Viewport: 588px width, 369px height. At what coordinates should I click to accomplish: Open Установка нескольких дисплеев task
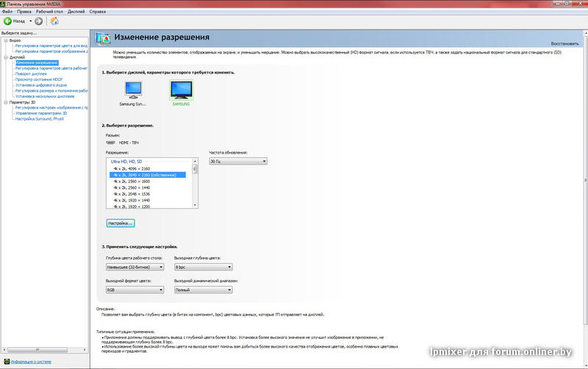pos(45,96)
